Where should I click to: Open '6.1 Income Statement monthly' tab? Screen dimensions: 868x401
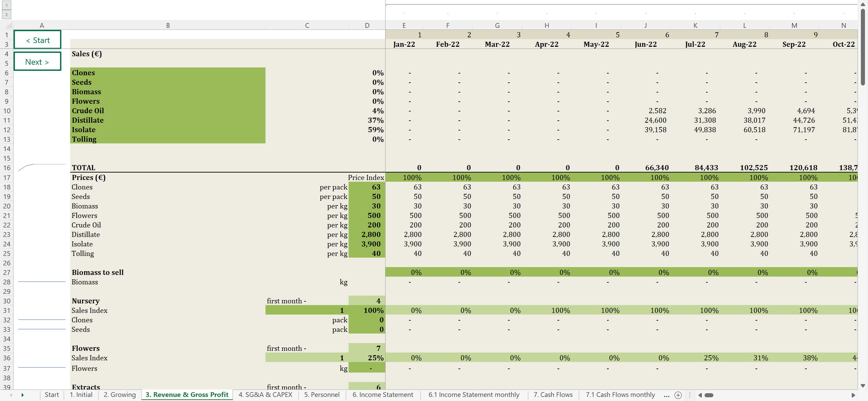point(474,395)
